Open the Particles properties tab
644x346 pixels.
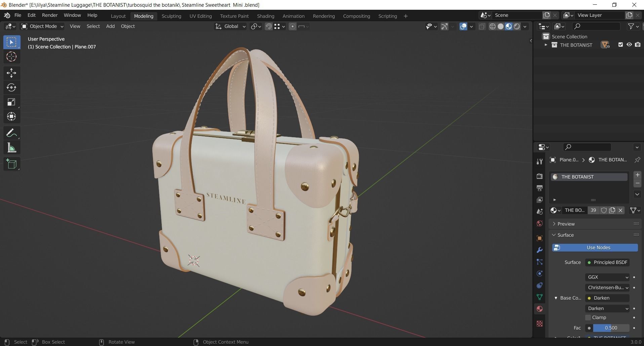[539, 262]
